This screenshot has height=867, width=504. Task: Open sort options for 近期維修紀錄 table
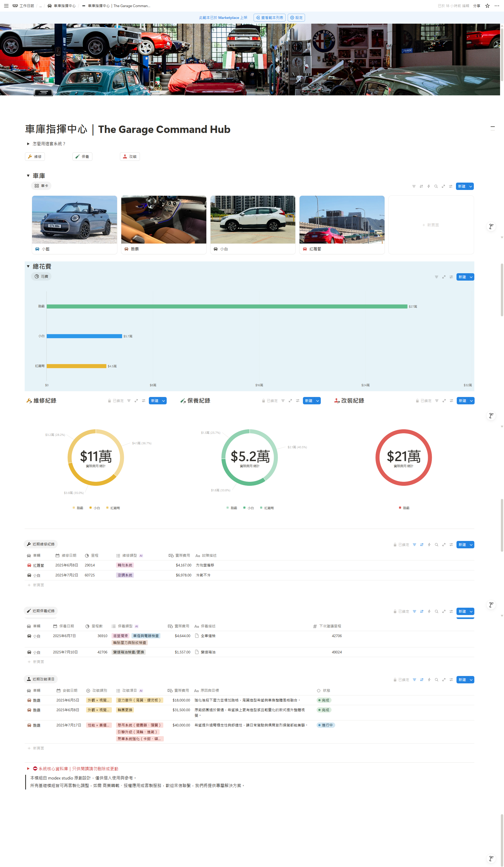(422, 545)
